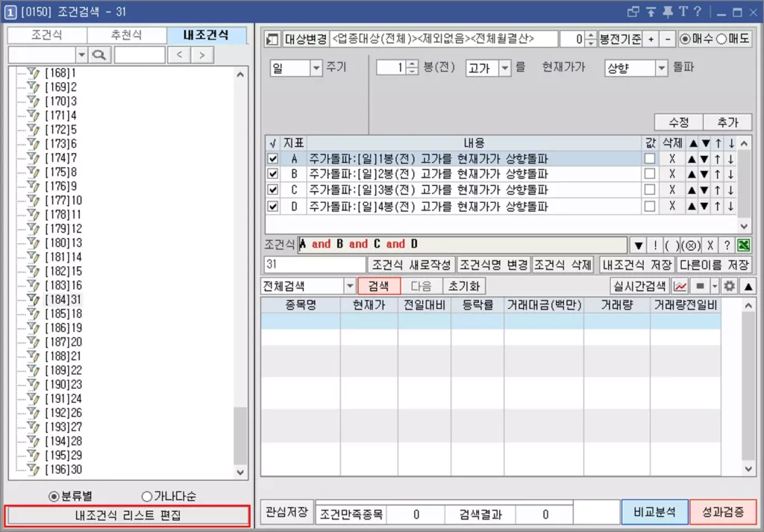Viewport: 764px width, 532px height.
Task: Open the left panel search filter dropdown
Action: pos(82,54)
